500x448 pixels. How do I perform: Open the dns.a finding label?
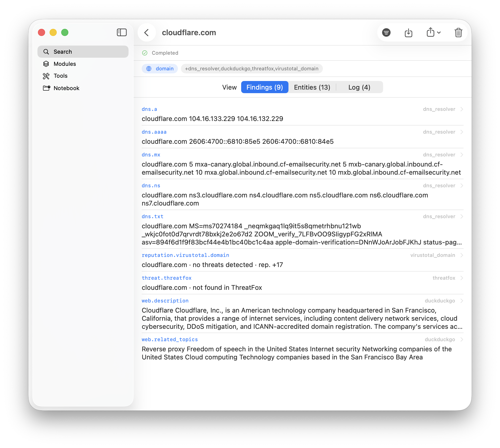[x=149, y=109]
